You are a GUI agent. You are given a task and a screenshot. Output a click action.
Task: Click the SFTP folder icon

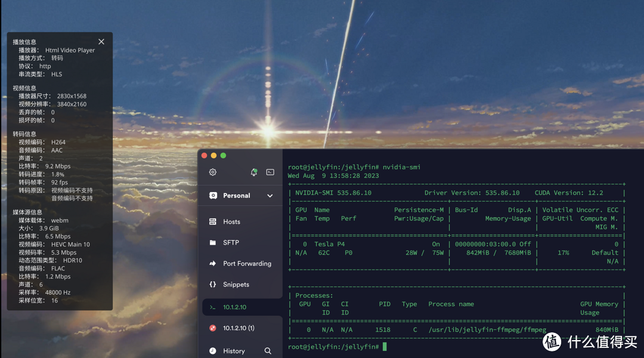pyautogui.click(x=213, y=242)
